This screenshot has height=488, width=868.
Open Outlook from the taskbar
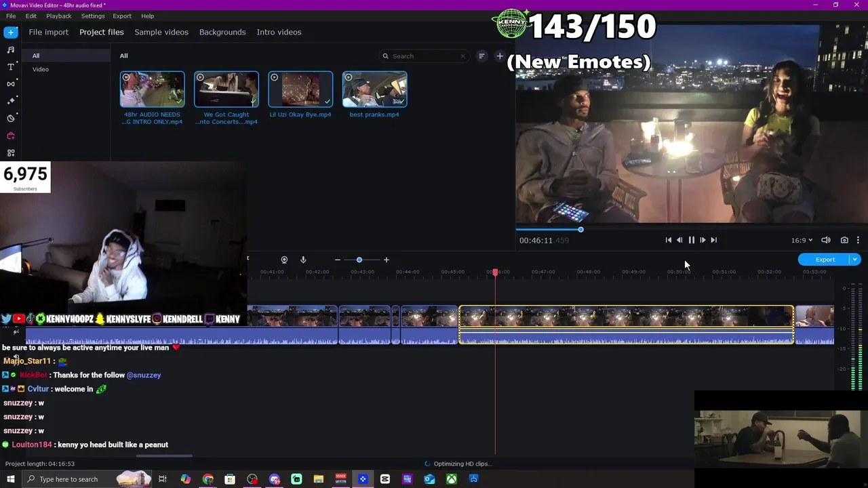(x=429, y=479)
